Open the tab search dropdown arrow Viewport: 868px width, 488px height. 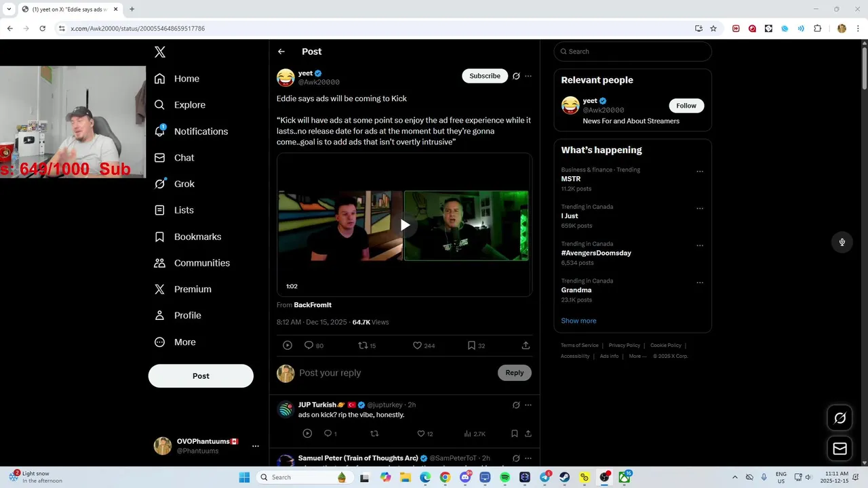(x=9, y=9)
